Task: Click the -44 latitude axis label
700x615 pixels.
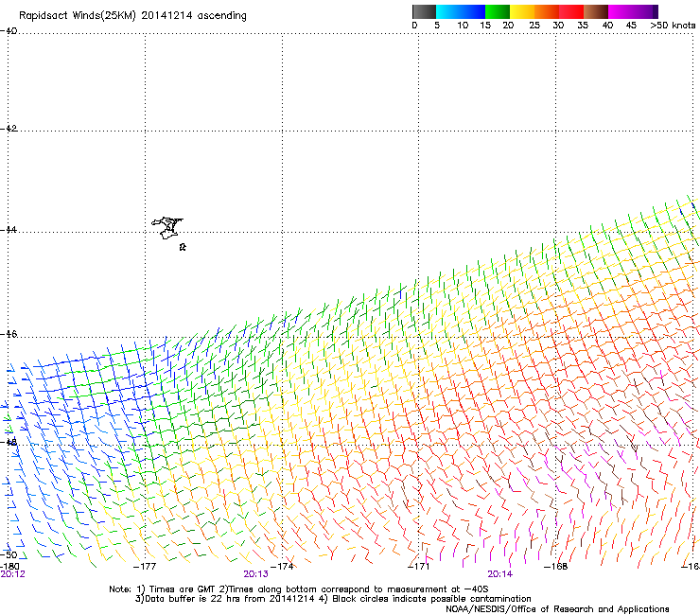Action: coord(9,230)
